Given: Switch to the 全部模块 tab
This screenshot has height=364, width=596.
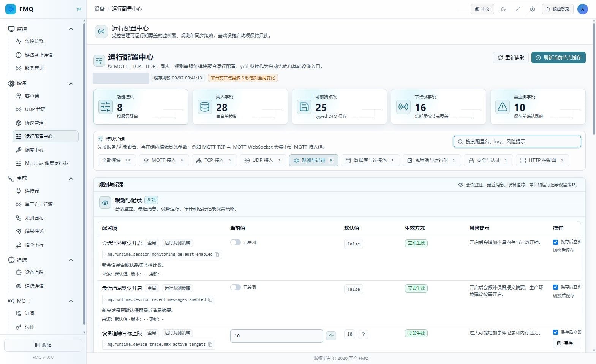Looking at the screenshot, I should [x=117, y=160].
